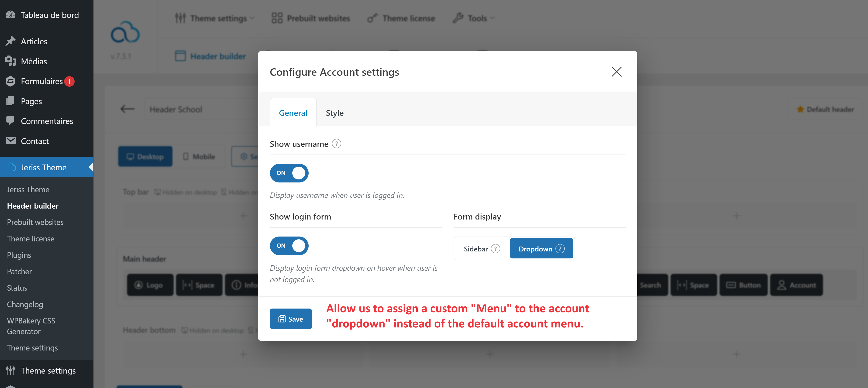The width and height of the screenshot is (868, 388).
Task: Click the Contact envelope icon
Action: click(x=10, y=141)
